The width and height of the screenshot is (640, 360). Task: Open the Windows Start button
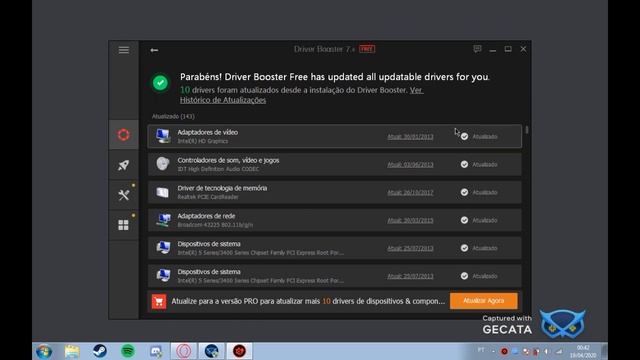(44, 351)
